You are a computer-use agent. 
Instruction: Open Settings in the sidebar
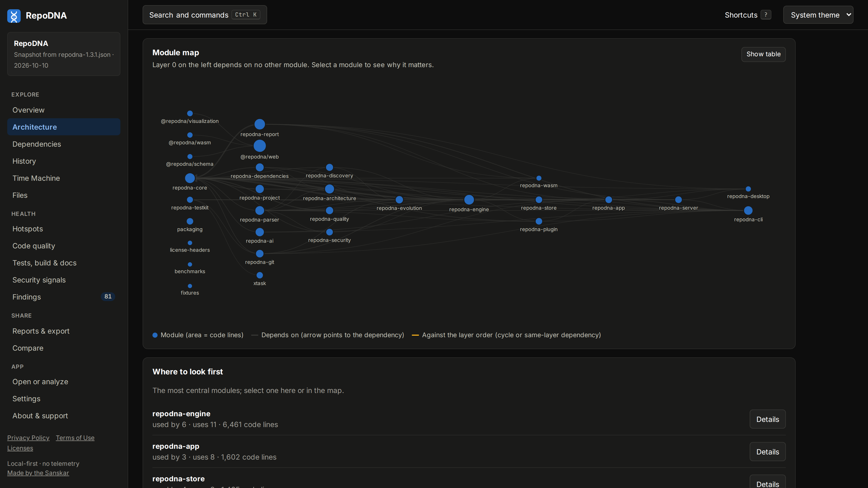(x=64, y=398)
